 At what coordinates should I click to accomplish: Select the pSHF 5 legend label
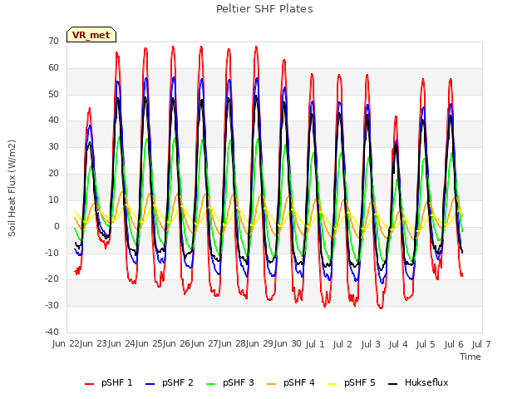point(360,382)
